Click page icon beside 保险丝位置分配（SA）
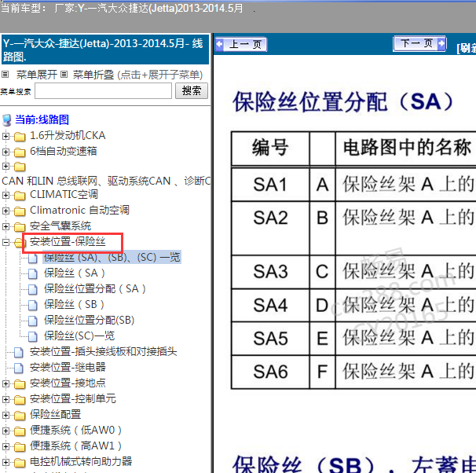 pyautogui.click(x=33, y=290)
